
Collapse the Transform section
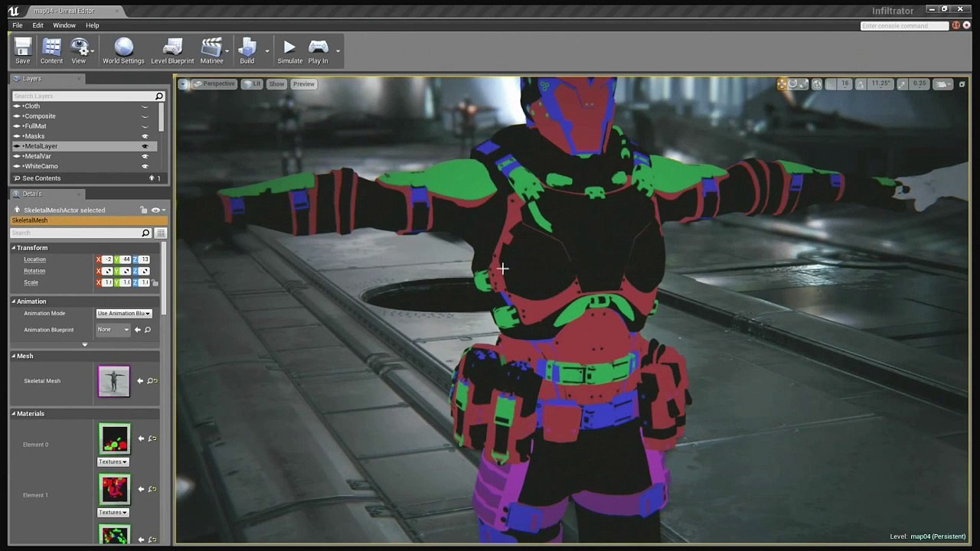[14, 248]
